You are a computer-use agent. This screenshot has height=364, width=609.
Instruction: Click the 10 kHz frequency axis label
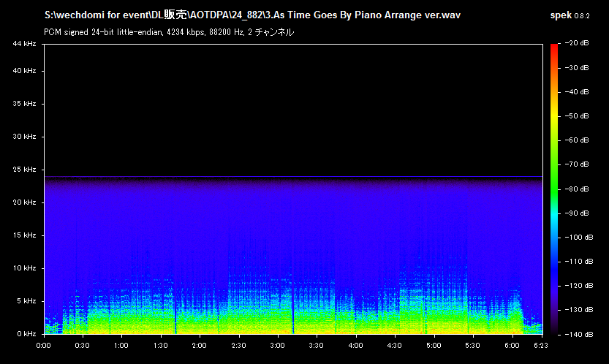point(24,268)
